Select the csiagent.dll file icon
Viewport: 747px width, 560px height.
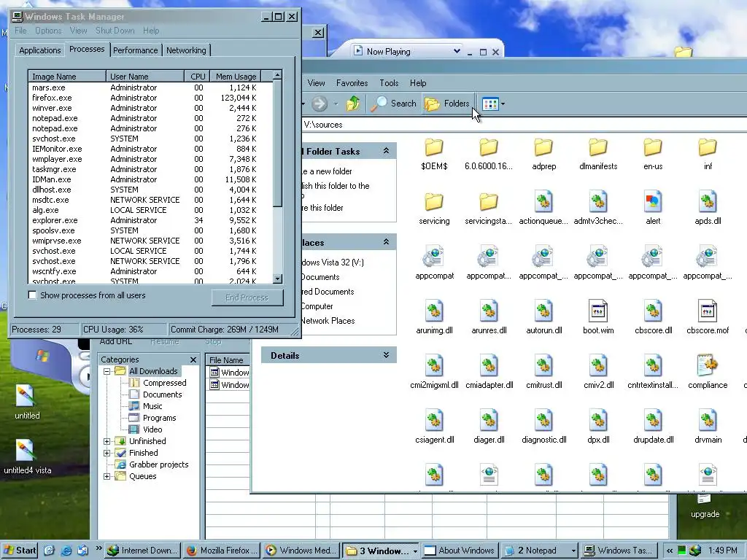click(x=434, y=421)
